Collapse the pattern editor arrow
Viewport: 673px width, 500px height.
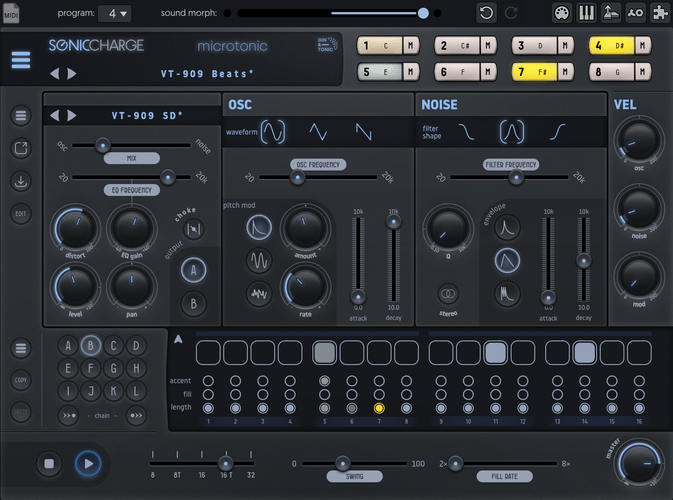pos(179,339)
